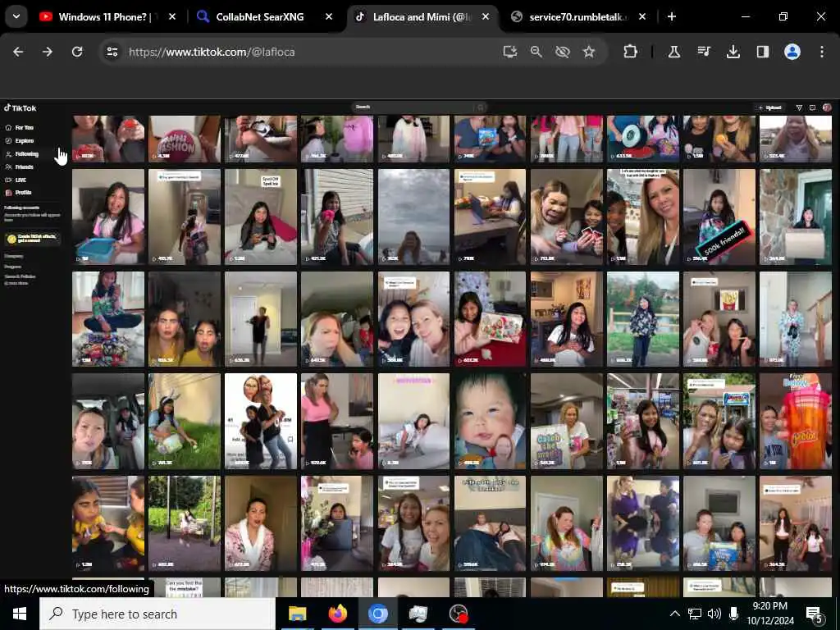840x630 pixels.
Task: Open browser downloads
Action: 733,52
